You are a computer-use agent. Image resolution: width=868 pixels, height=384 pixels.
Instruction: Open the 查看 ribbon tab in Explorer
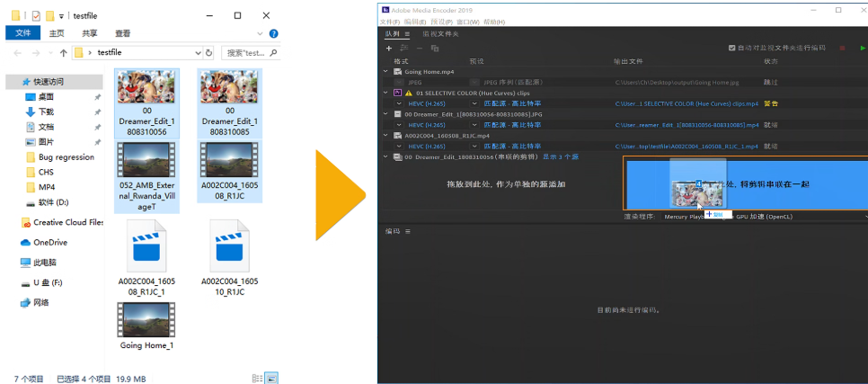(x=122, y=33)
